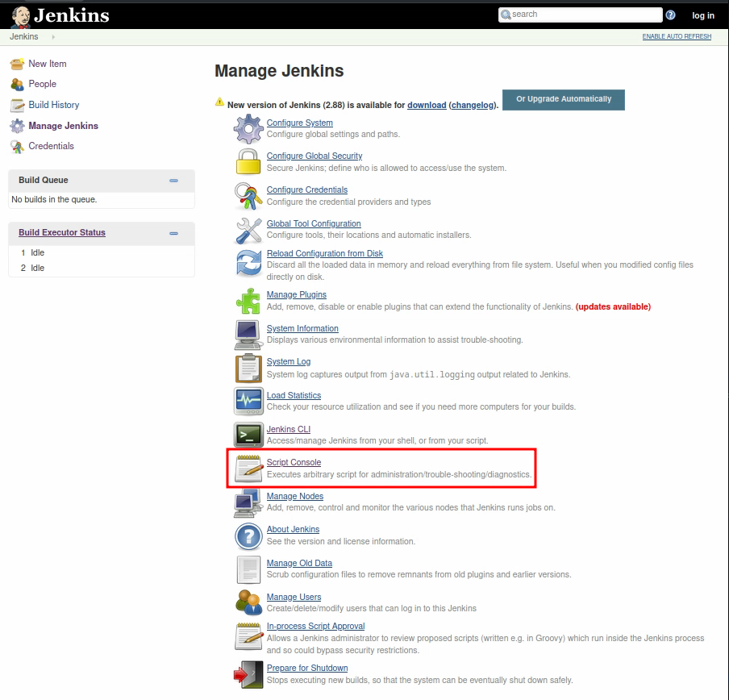Click the Configure Global Security padlock icon
729x700 pixels.
(248, 161)
